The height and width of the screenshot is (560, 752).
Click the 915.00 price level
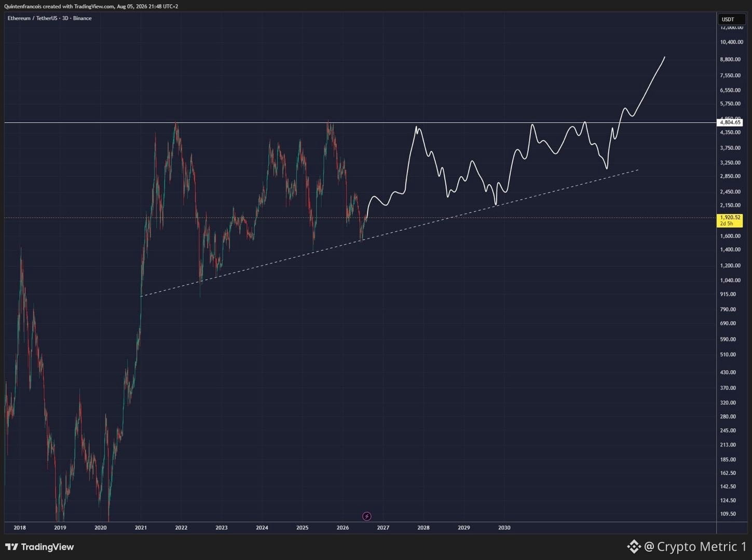[728, 294]
